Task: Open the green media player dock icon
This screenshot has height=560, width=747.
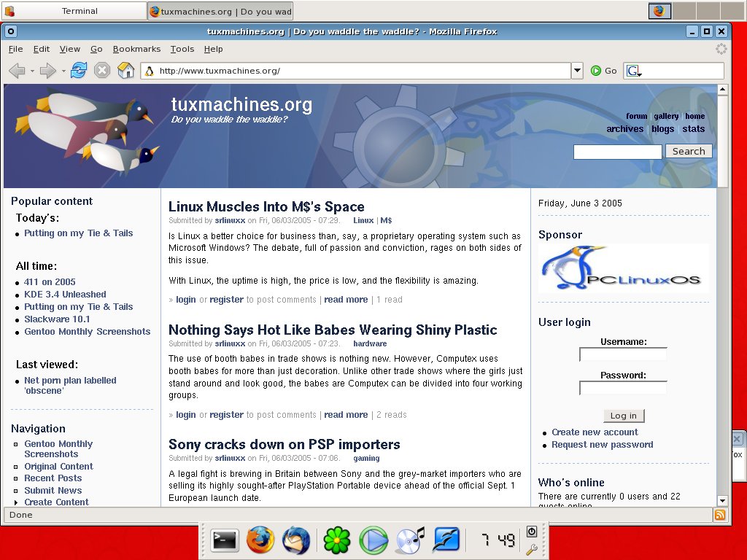Action: coord(373,540)
